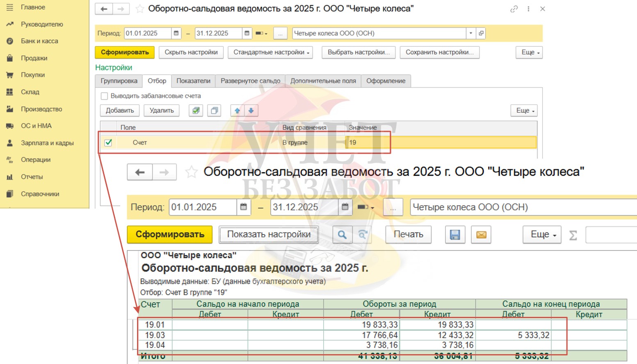Click the value field containing 19
The image size is (637, 364).
[x=441, y=143]
